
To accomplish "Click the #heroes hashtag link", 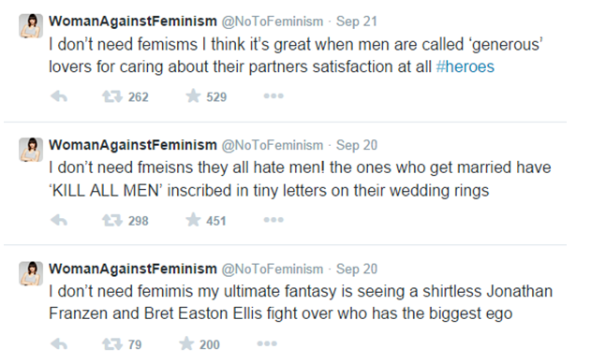I will [465, 66].
